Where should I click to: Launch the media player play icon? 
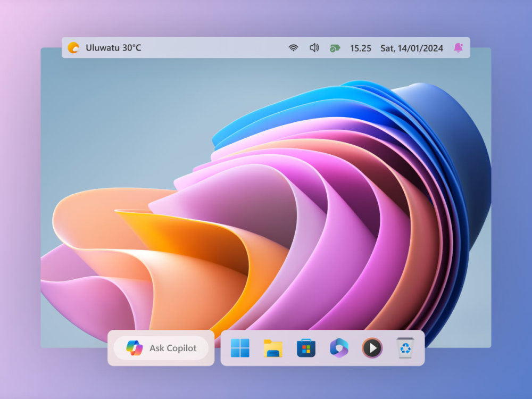(372, 348)
